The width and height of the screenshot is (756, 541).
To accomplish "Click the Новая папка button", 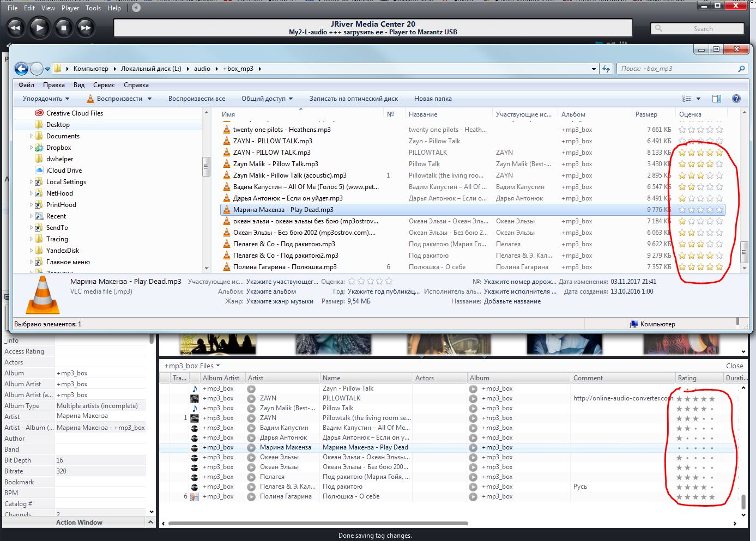I will coord(433,99).
